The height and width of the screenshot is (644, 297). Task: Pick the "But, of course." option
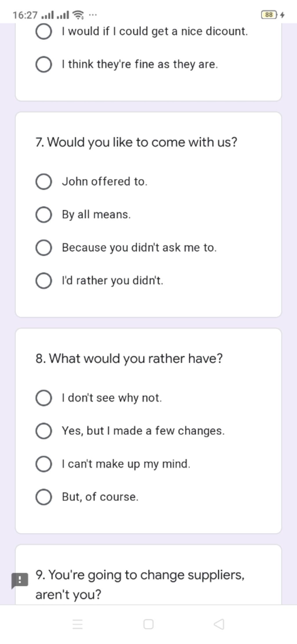[87, 497]
